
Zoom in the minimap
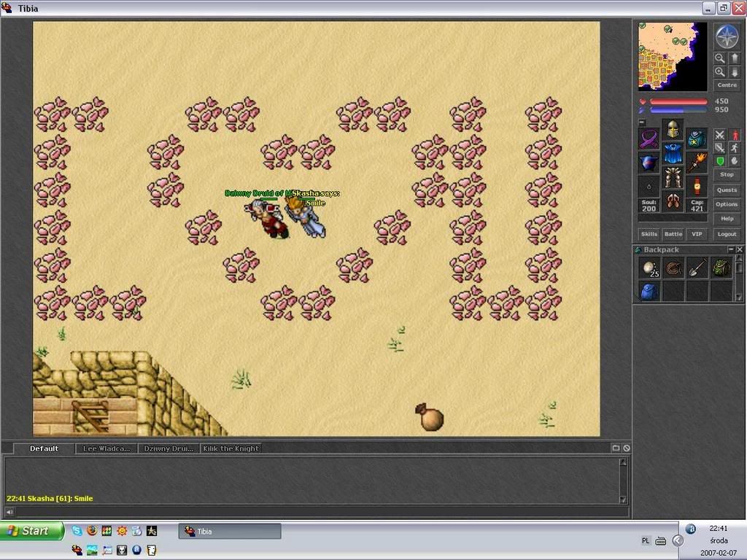point(719,72)
